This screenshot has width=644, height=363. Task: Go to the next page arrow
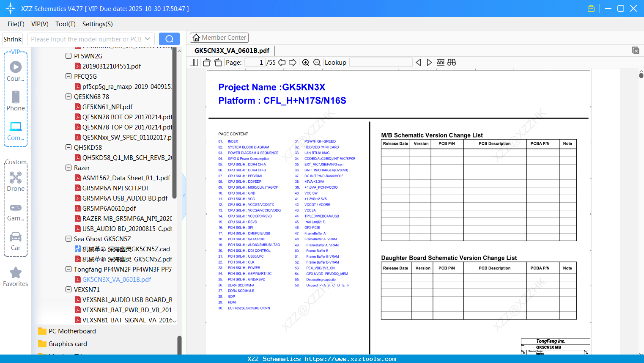[x=293, y=63]
